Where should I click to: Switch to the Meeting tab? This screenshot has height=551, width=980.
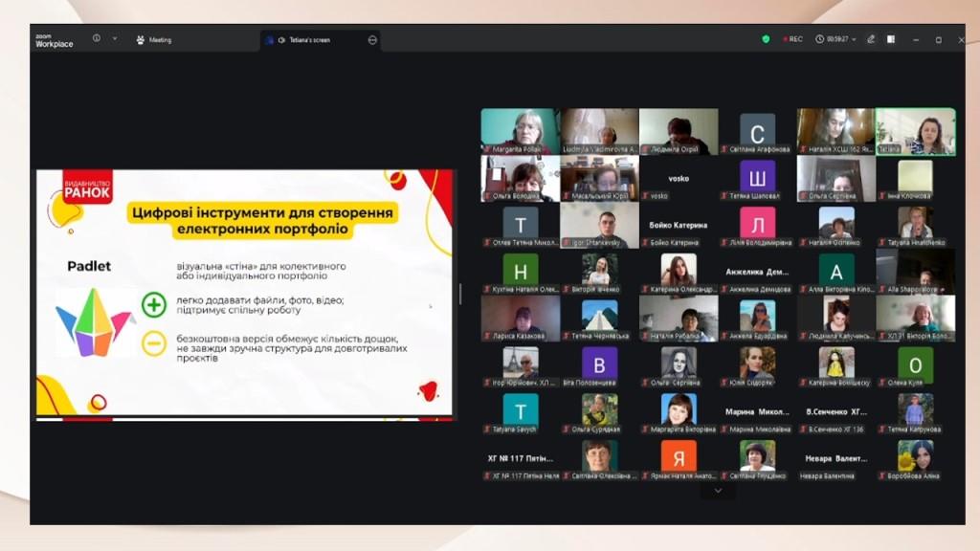click(154, 40)
